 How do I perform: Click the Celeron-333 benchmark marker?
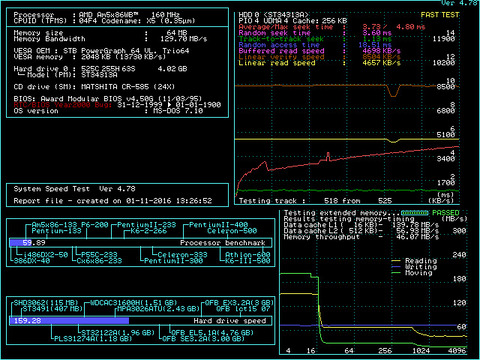point(182,255)
